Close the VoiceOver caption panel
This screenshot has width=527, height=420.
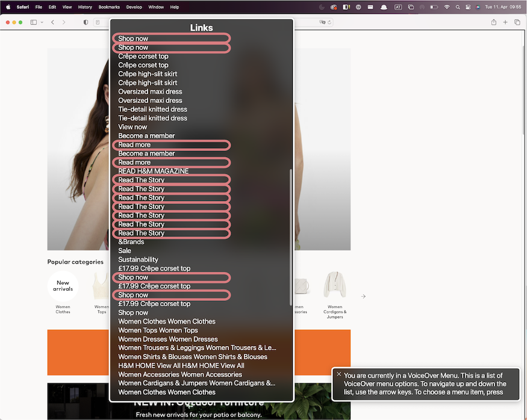[338, 374]
